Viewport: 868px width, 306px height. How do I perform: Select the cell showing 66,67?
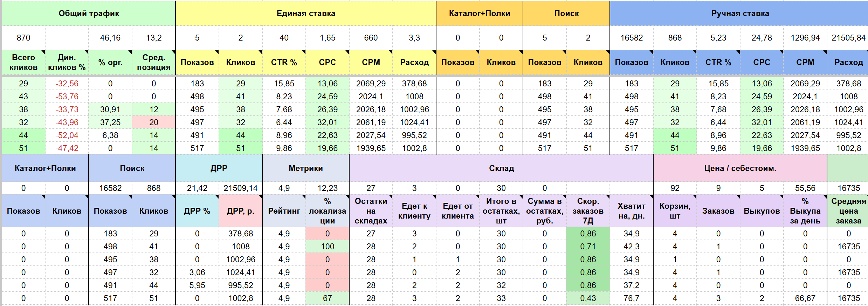[805, 298]
